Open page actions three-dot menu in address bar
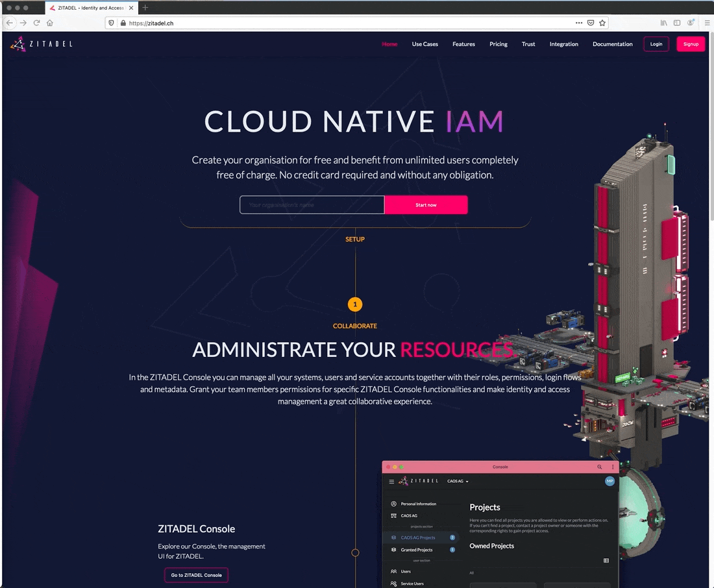Screen dimensions: 714x588 click(x=578, y=23)
